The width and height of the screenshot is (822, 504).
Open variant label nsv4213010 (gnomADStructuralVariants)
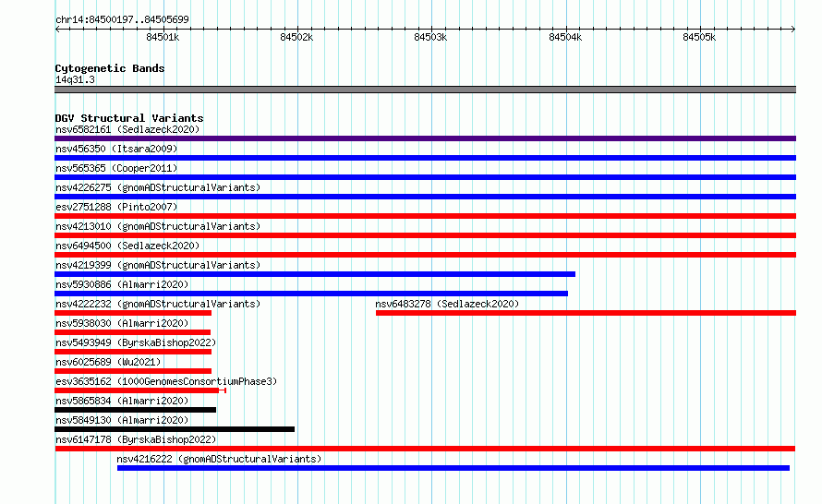click(x=158, y=226)
